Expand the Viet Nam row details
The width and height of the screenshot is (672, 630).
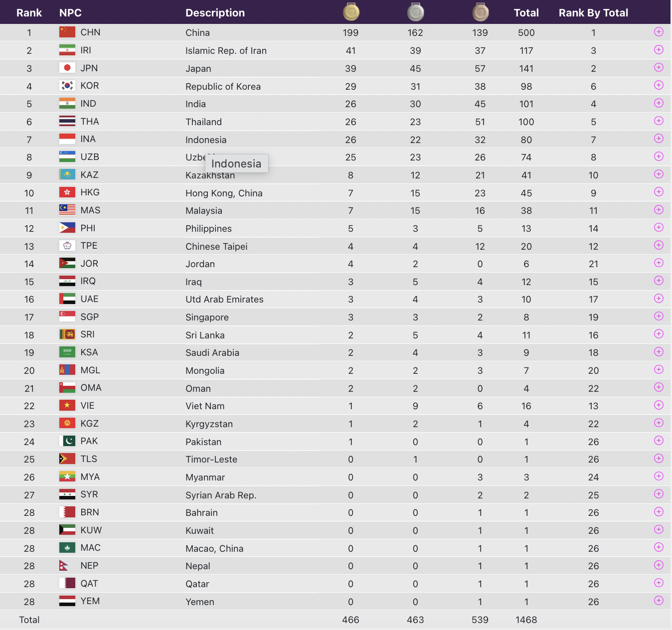659,405
